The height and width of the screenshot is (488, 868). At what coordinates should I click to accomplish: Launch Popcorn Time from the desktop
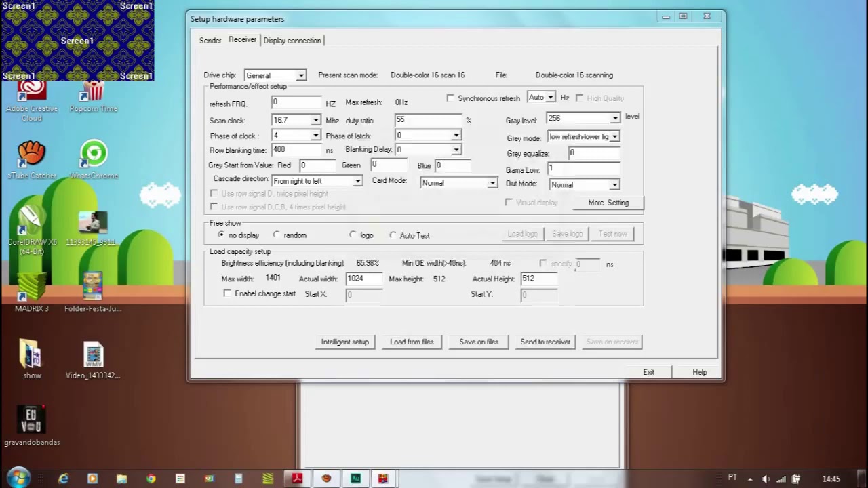(x=94, y=96)
